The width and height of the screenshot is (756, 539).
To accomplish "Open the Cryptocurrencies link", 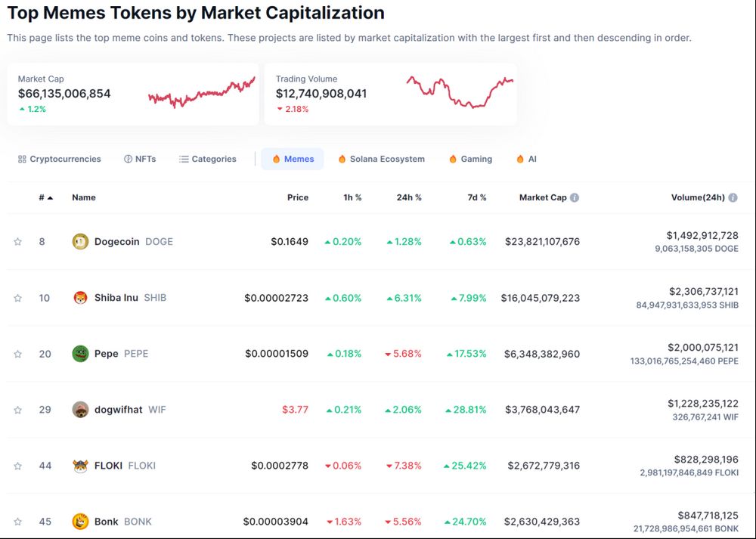I will (x=59, y=160).
